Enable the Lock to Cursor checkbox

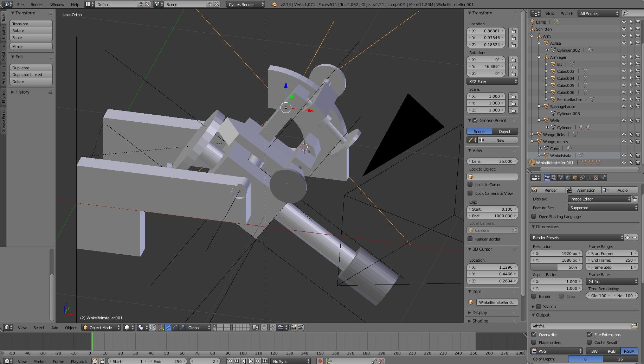point(470,184)
